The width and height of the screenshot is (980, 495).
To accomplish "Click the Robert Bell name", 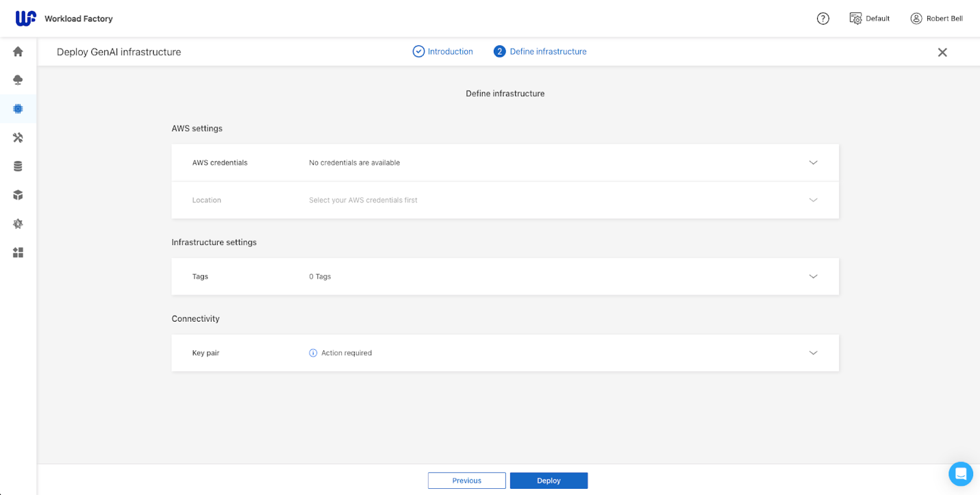I will click(x=944, y=18).
